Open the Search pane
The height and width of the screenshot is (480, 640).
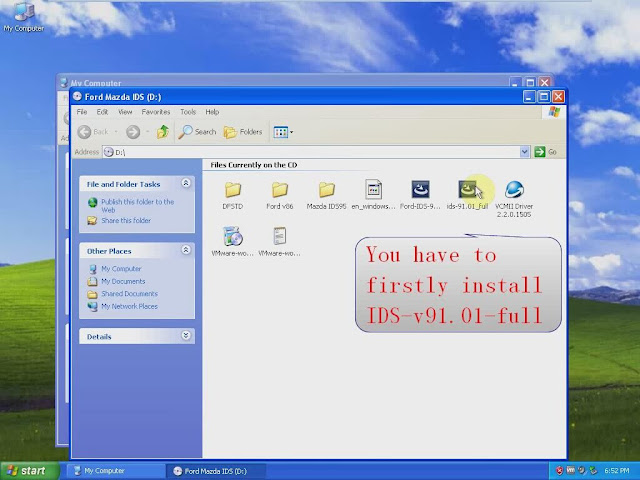pos(198,132)
